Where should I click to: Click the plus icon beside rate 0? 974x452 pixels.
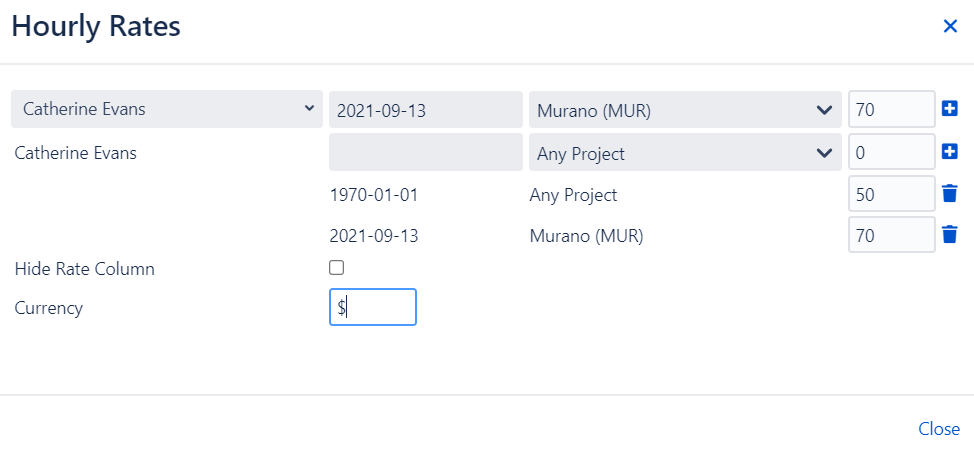(x=950, y=152)
